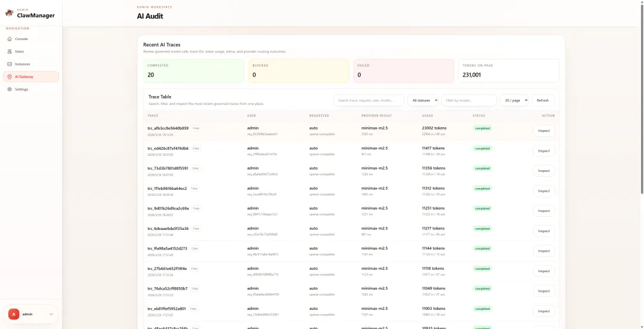Click the STATUS column header
This screenshot has width=644, height=329.
479,116
